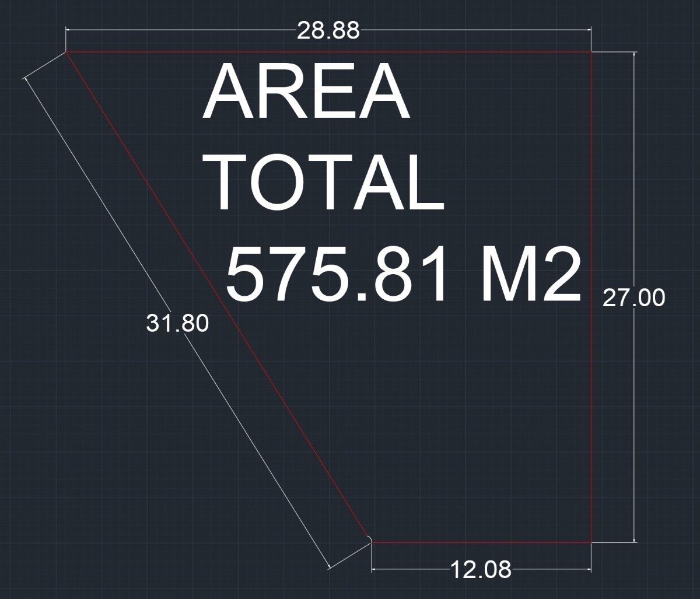Snap to the top-right corner of the polygon
The width and height of the screenshot is (700, 599).
pyautogui.click(x=591, y=52)
